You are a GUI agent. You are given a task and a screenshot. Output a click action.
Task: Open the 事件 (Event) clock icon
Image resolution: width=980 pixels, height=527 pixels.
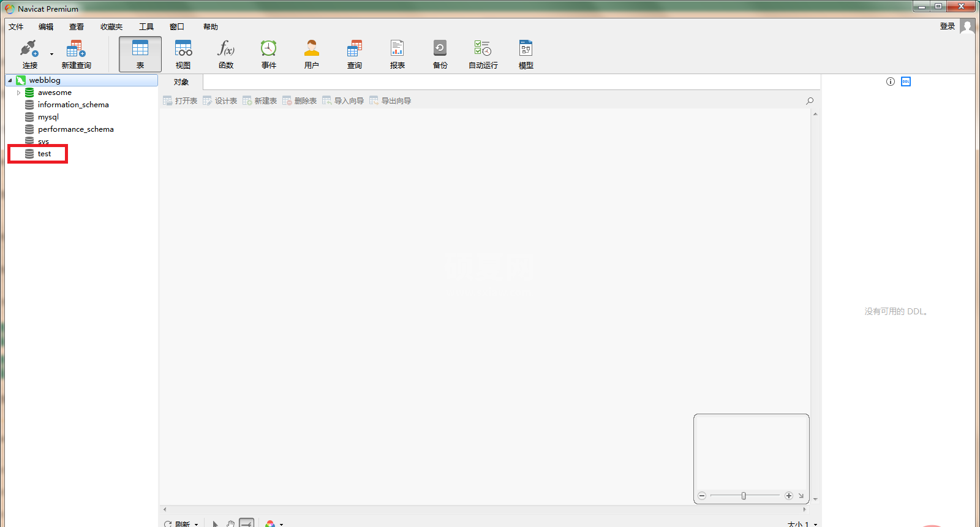pos(269,48)
